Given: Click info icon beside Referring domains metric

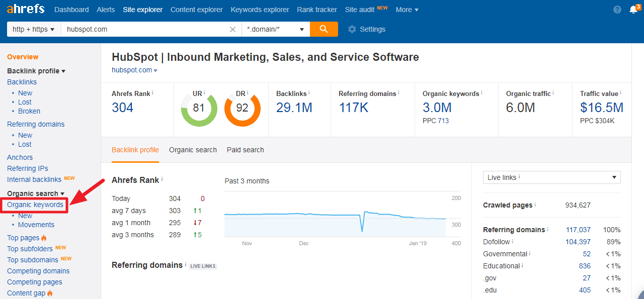Looking at the screenshot, I should tap(399, 93).
